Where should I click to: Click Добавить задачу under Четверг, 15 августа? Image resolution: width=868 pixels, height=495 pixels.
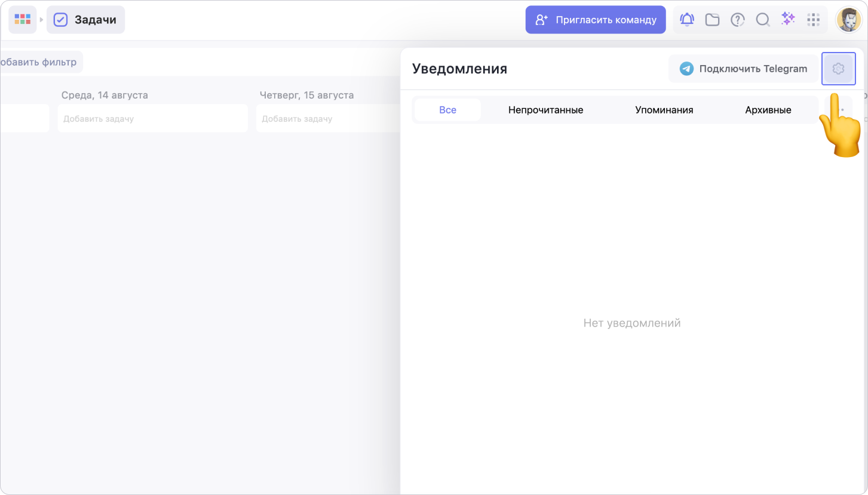tap(327, 119)
